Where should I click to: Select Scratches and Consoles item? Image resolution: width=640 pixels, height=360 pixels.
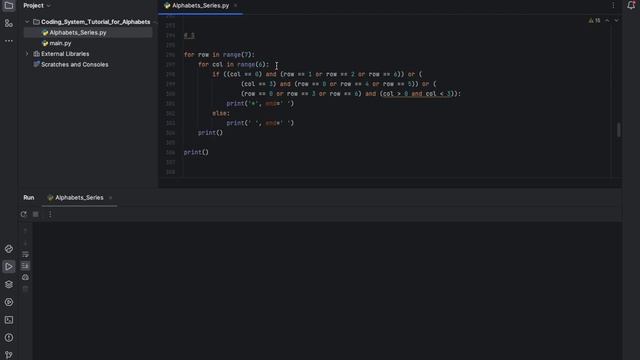[75, 64]
